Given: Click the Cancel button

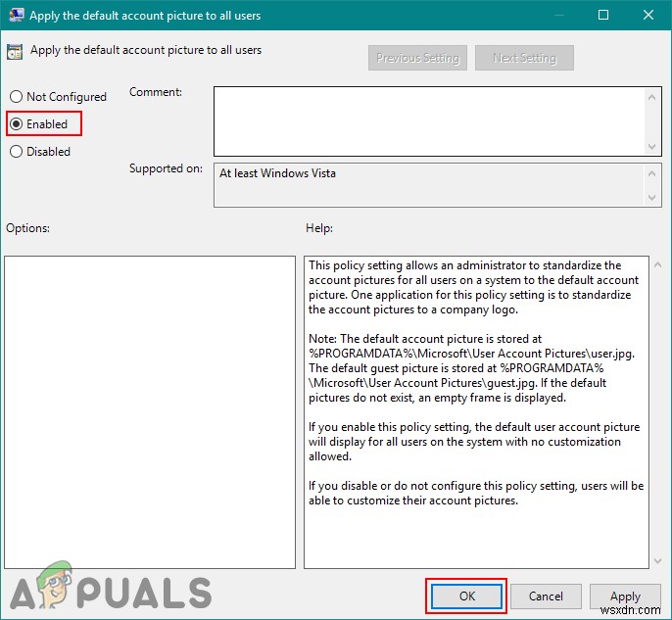Looking at the screenshot, I should [546, 596].
